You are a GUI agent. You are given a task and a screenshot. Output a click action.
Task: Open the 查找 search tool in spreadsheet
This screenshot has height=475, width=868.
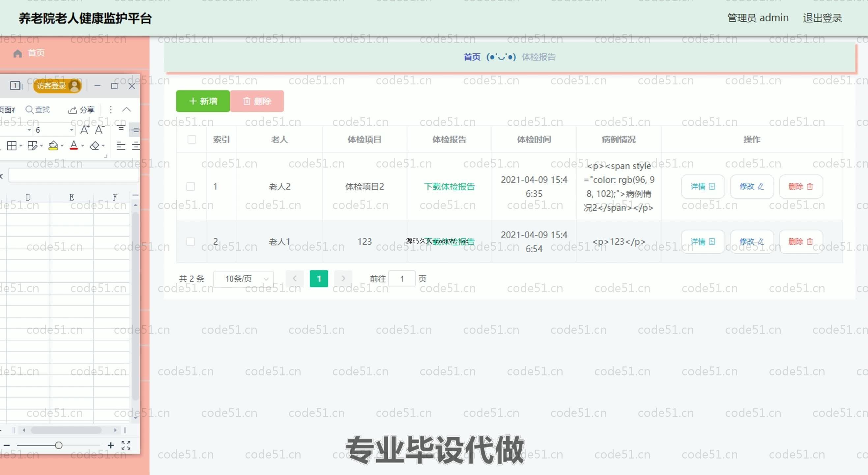point(37,110)
